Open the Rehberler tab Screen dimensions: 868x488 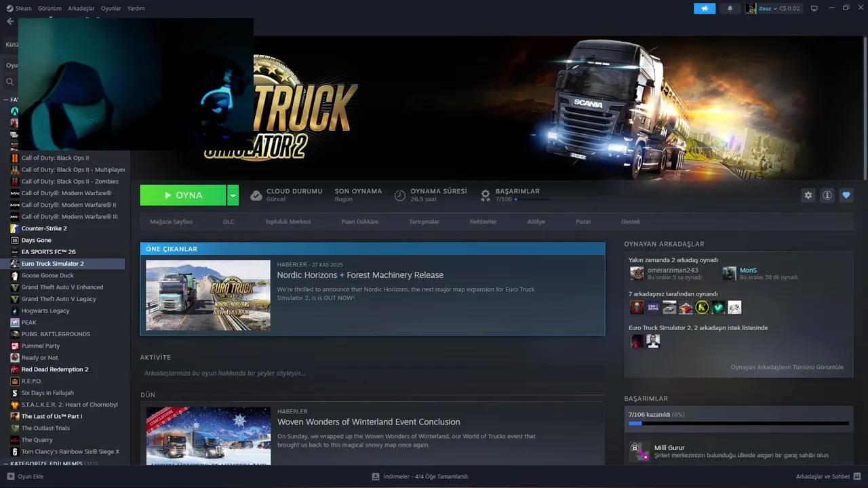(484, 222)
